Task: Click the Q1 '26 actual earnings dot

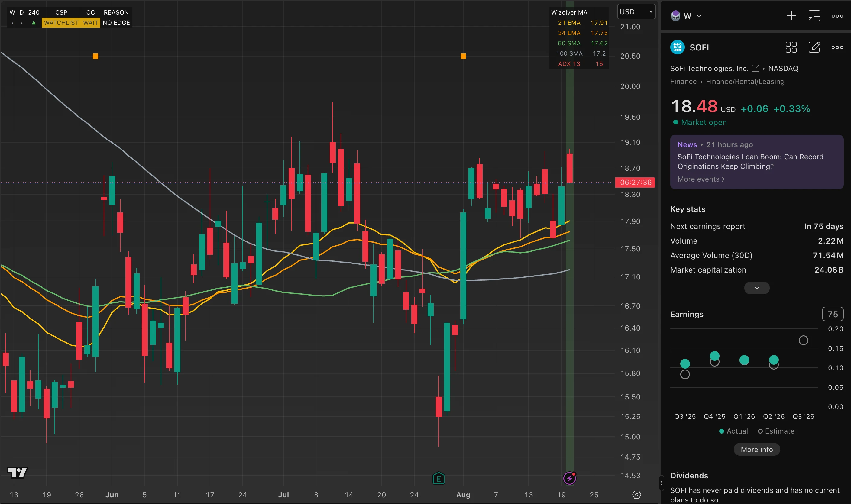Action: [x=744, y=360]
